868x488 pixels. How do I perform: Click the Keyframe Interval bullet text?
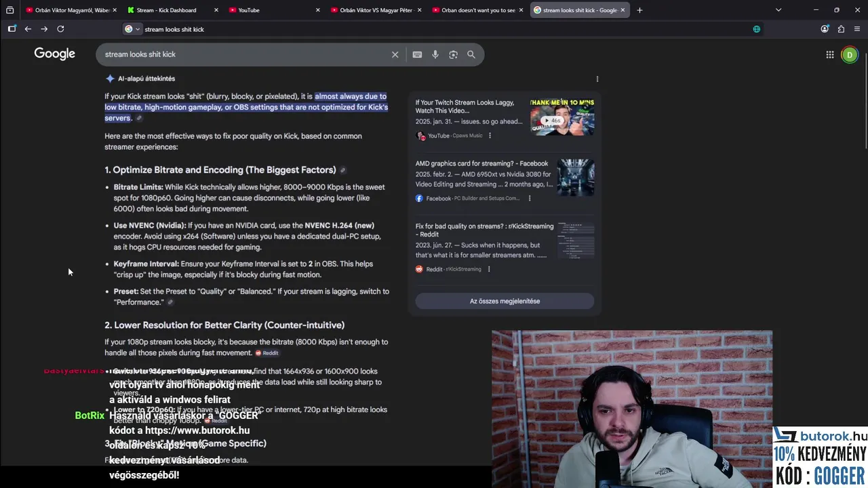243,269
